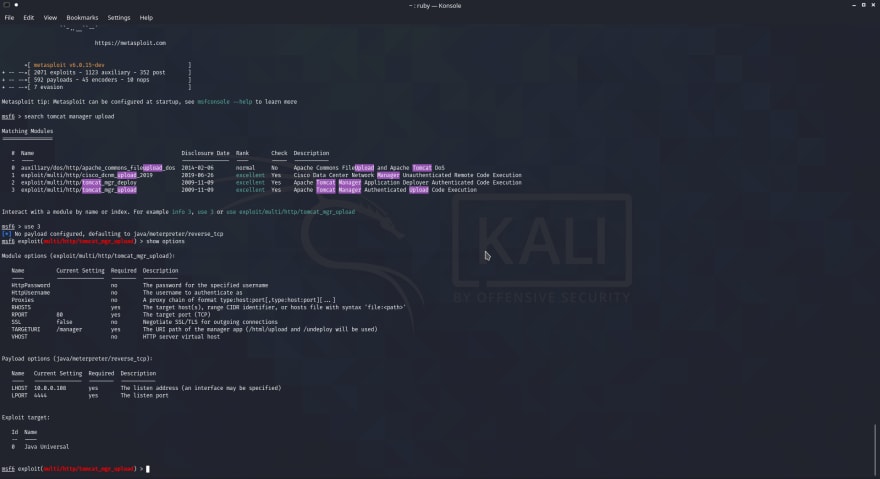Click the terminal scrollbar handle
The height and width of the screenshot is (479, 880).
point(875,449)
